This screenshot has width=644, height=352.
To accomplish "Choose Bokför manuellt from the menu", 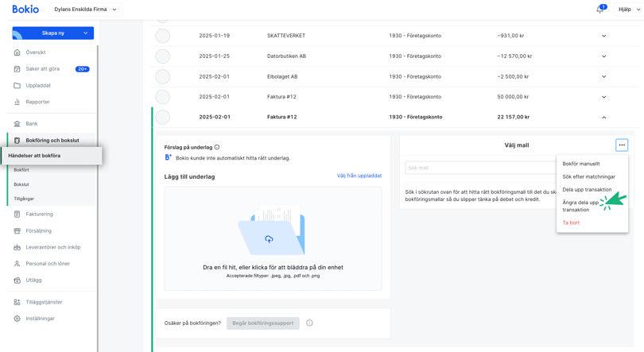I will pos(581,164).
